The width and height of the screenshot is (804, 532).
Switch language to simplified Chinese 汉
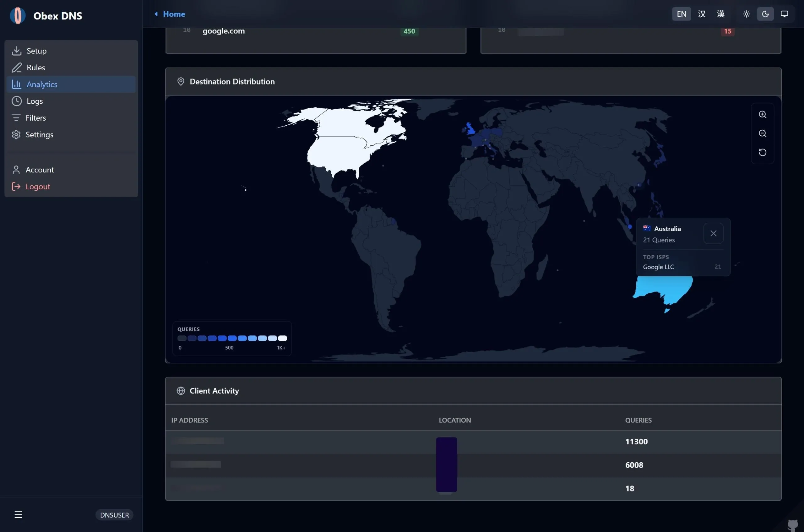pos(702,14)
